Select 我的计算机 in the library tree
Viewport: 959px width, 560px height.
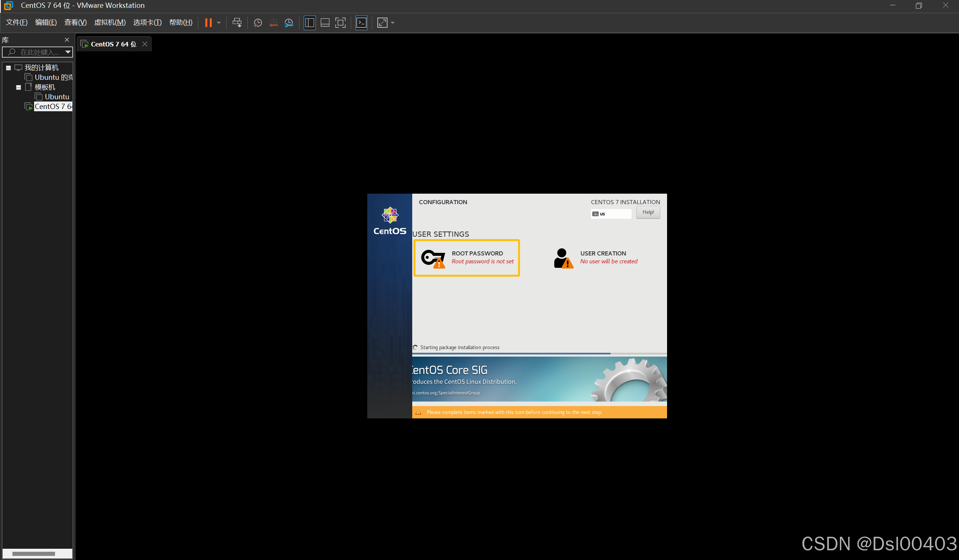point(42,68)
